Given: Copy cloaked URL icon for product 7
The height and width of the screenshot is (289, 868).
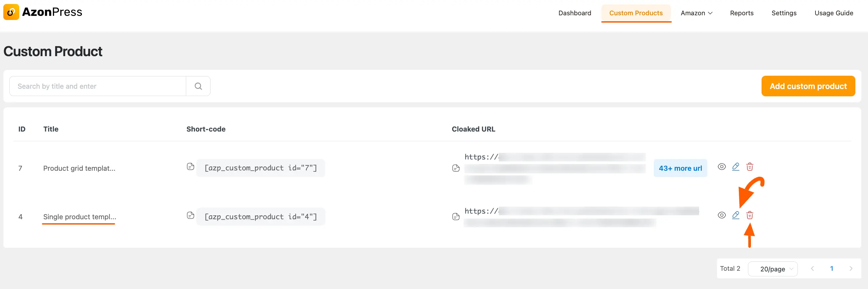Looking at the screenshot, I should tap(456, 168).
